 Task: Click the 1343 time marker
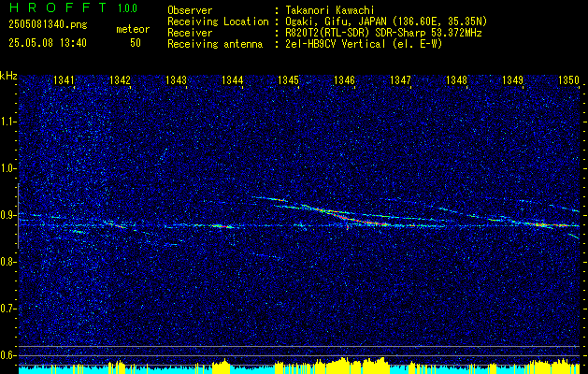coord(177,79)
